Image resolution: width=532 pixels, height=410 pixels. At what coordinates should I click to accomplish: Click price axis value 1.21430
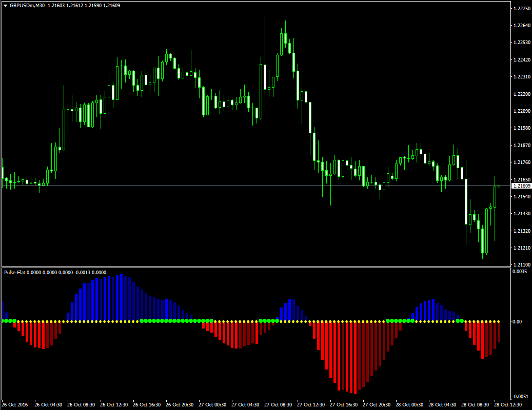pos(522,214)
